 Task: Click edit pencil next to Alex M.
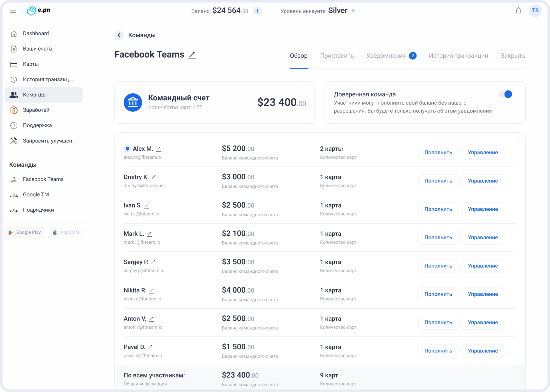(158, 149)
